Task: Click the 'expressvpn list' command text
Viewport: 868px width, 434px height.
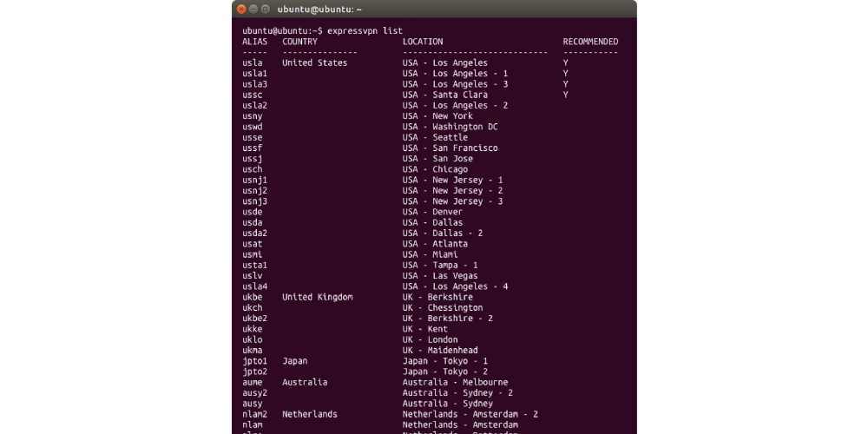Action: [x=365, y=31]
